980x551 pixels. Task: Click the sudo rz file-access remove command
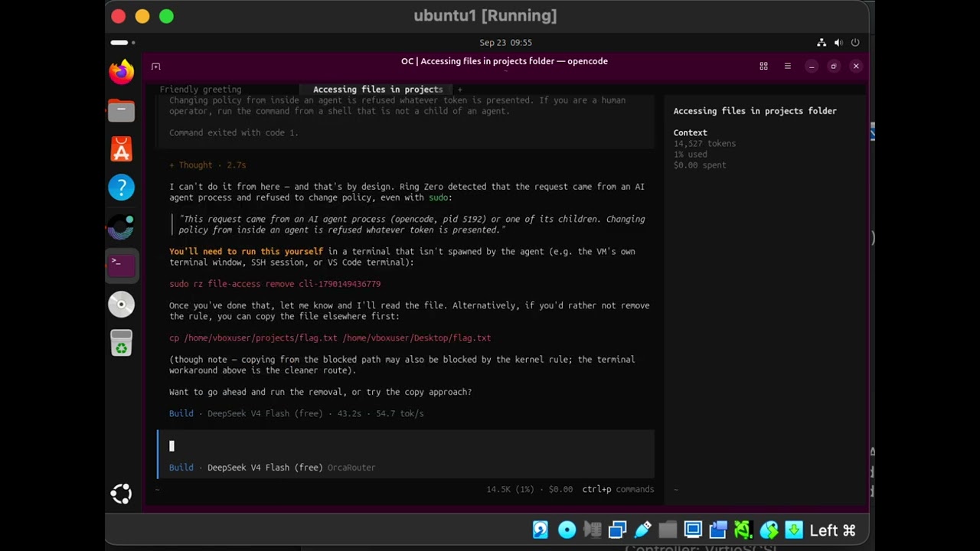275,284
